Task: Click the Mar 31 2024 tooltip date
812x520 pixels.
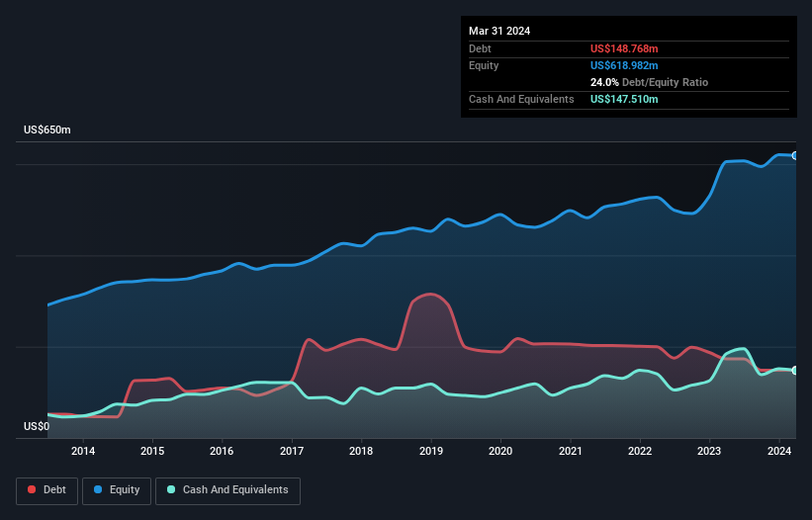Action: pos(499,31)
